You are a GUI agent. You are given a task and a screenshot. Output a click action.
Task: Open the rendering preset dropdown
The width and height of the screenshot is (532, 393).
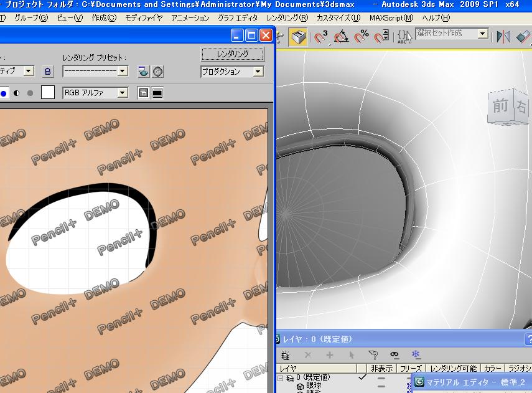[123, 71]
